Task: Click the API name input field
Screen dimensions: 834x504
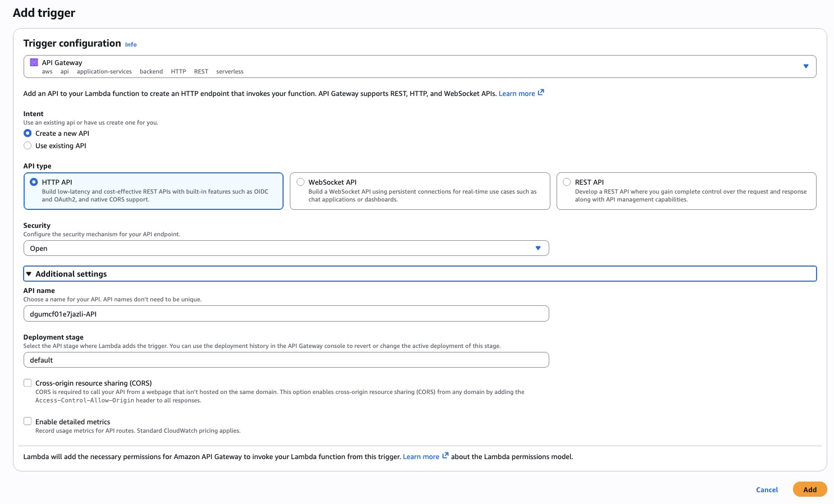Action: (x=286, y=314)
